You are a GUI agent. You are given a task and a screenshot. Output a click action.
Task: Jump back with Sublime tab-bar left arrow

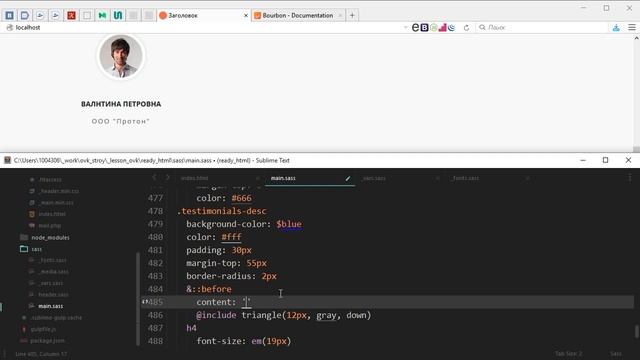tap(154, 178)
